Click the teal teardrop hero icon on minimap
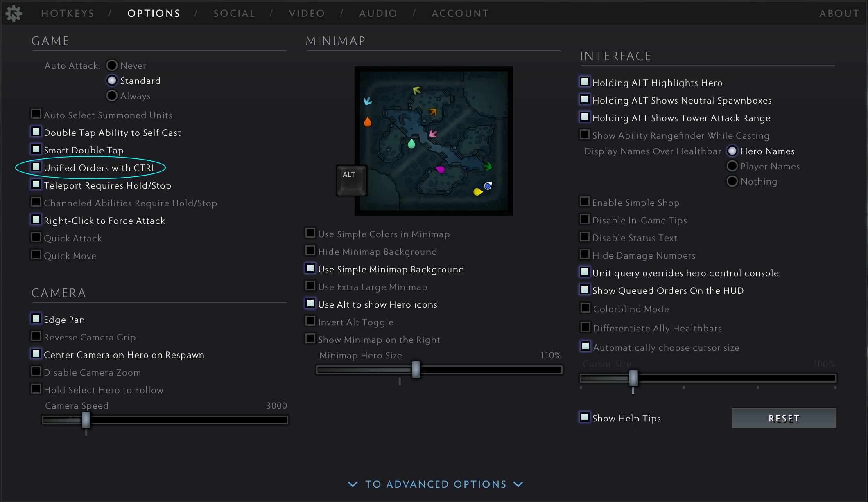 411,144
